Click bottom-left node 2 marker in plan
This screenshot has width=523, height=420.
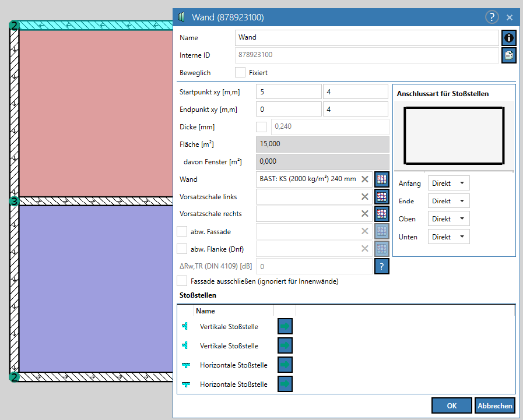14,377
